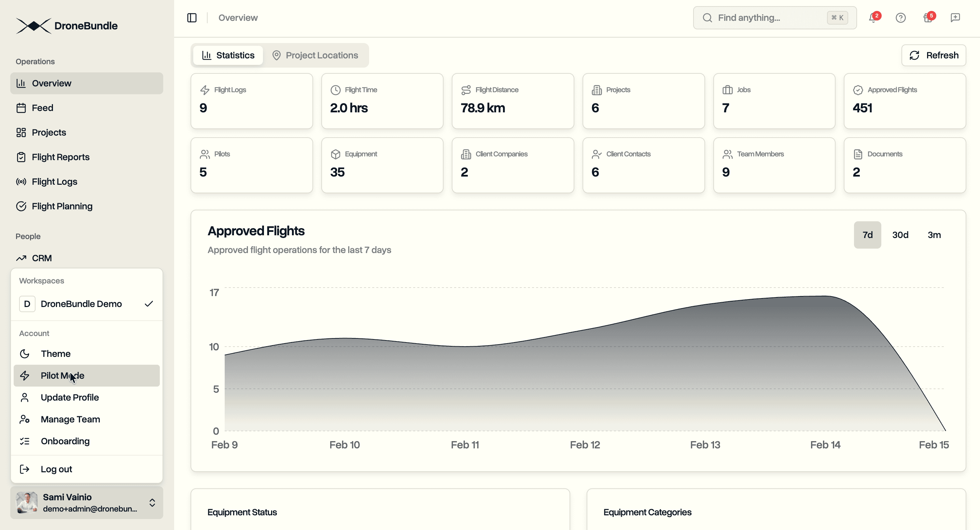
Task: Click the Refresh button
Action: coord(934,55)
